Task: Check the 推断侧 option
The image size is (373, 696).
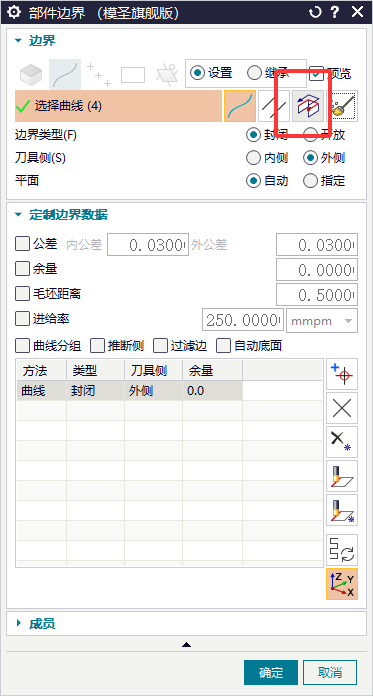Action: [97, 345]
